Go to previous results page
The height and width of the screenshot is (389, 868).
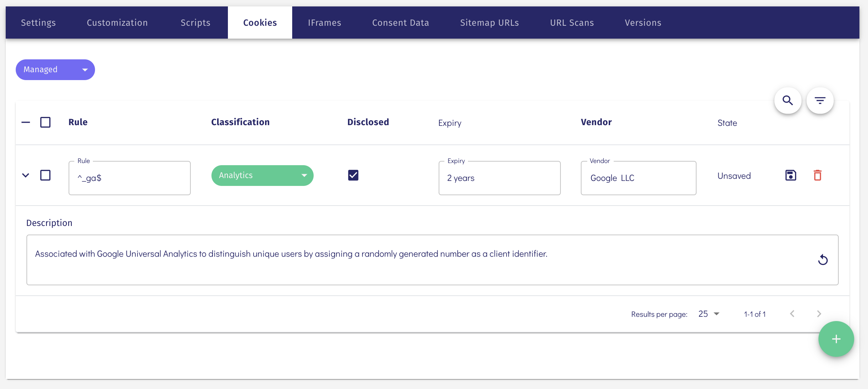click(x=792, y=314)
